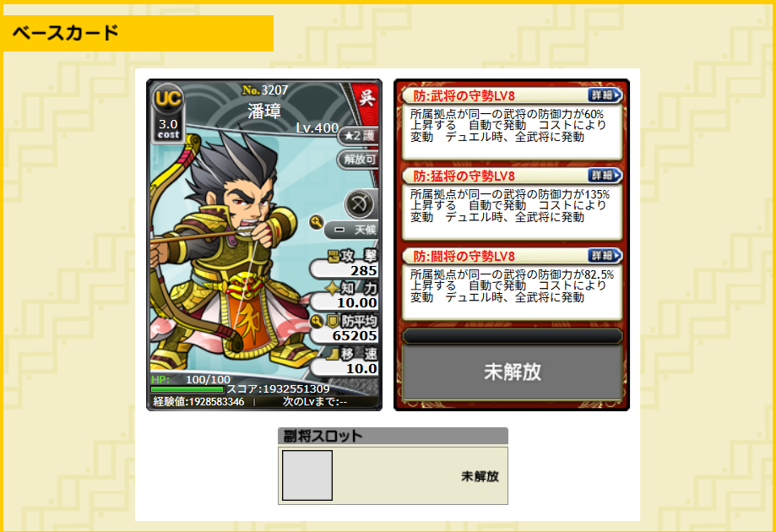Image resolution: width=776 pixels, height=532 pixels.
Task: Click the star icon next to 知力
Action: coord(332,288)
